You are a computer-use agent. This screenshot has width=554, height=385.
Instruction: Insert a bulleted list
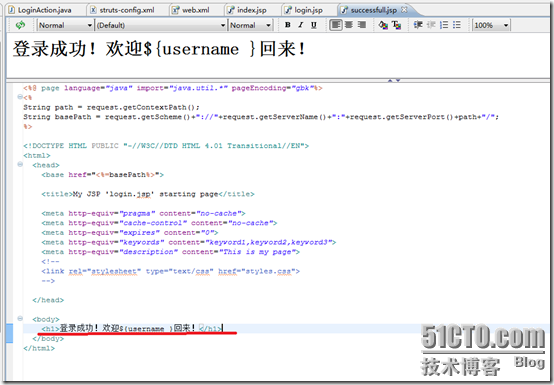point(457,25)
